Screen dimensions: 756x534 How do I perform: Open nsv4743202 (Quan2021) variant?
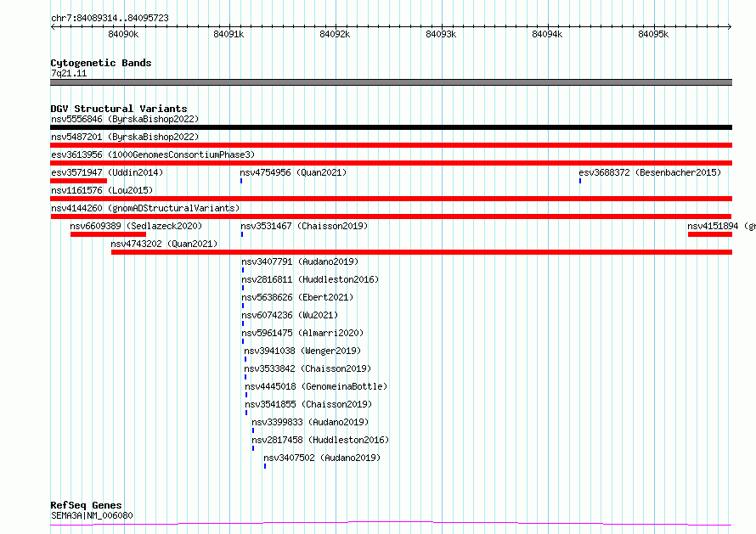164,244
